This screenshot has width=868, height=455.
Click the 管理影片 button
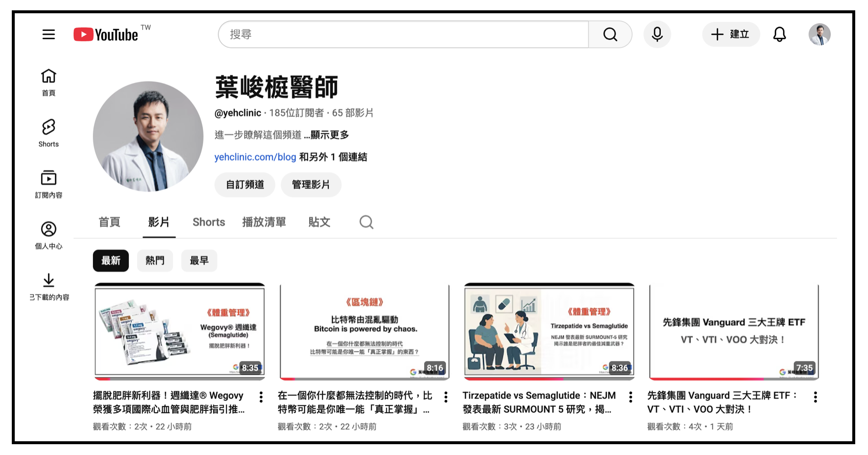(x=311, y=185)
